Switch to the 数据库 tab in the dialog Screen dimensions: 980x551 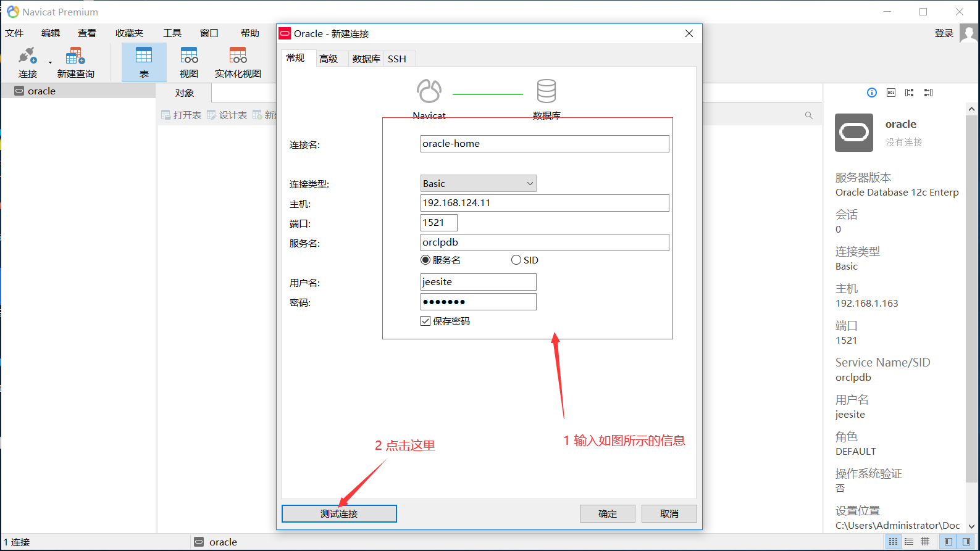click(366, 59)
